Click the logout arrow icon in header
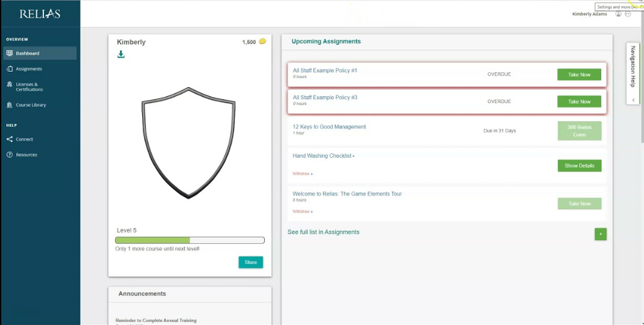Image resolution: width=644 pixels, height=325 pixels. 628,14
